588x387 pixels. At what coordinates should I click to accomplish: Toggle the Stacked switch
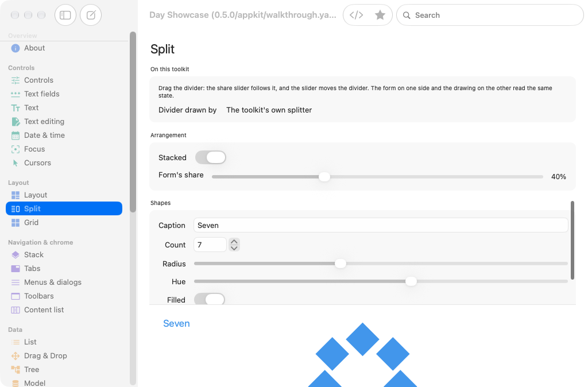click(210, 157)
